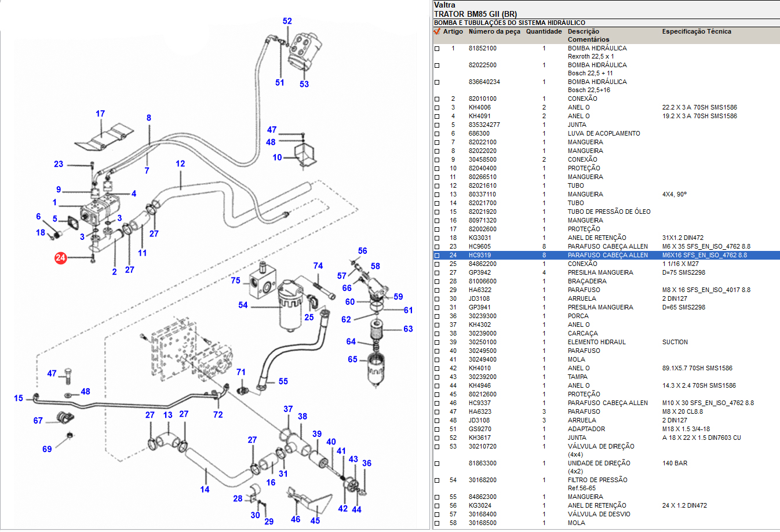The height and width of the screenshot is (532, 780).
Task: Click the TUBO DE PRESSÃO DE ÓLEO row
Action: (608, 212)
